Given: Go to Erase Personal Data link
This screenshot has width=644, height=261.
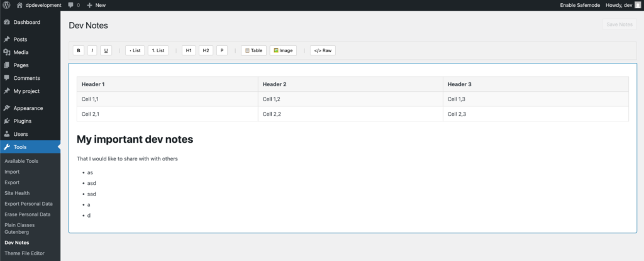Looking at the screenshot, I should 28,214.
